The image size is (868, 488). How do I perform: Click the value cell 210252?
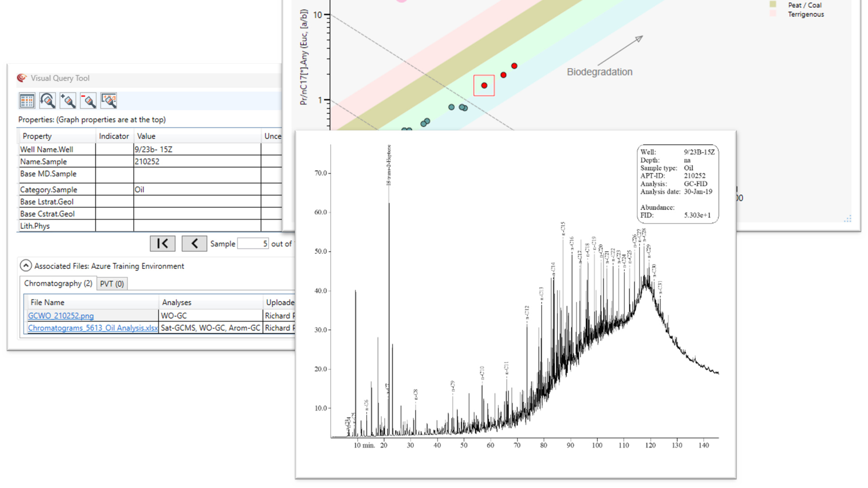[197, 161]
